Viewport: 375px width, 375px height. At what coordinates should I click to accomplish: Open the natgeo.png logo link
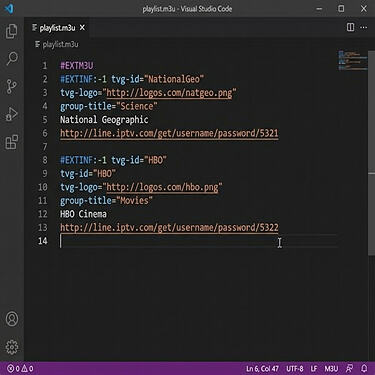pos(169,93)
